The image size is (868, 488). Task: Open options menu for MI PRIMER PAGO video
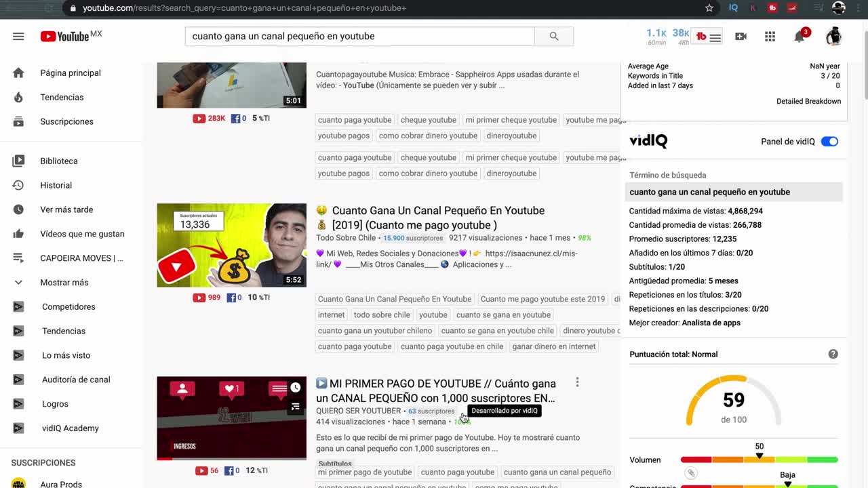577,382
